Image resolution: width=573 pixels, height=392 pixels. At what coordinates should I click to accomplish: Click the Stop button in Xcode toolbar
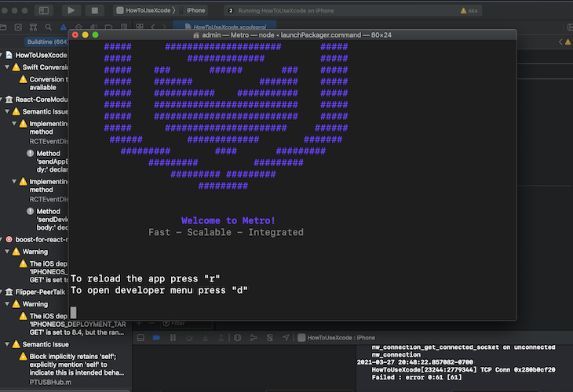point(94,10)
